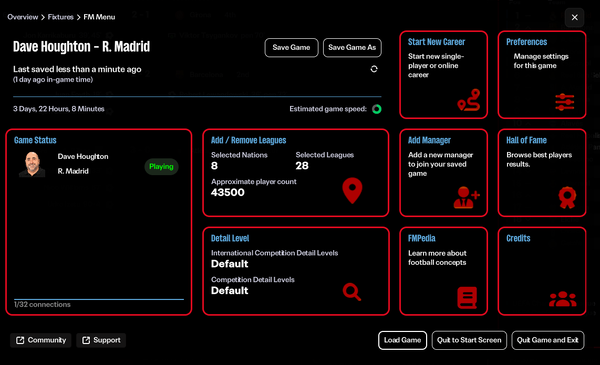This screenshot has width=600, height=365.
Task: Click the magnifier icon in Detail Level
Action: 352,292
